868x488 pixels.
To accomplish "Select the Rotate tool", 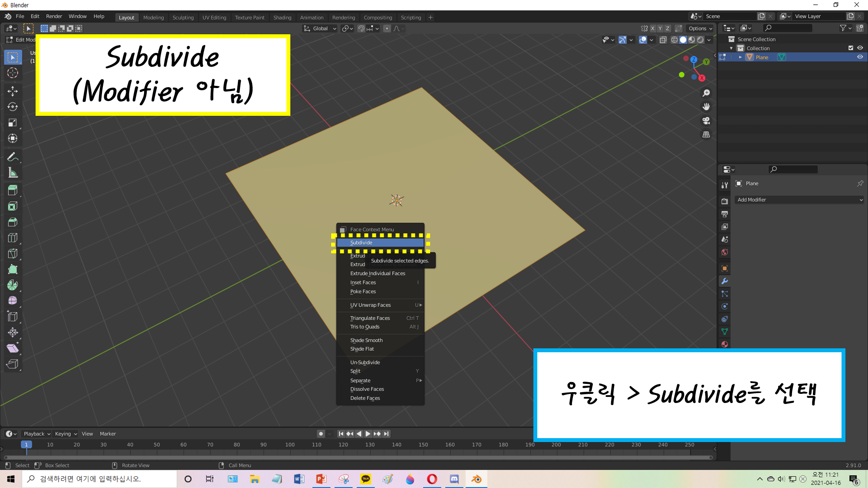I will coord(13,107).
